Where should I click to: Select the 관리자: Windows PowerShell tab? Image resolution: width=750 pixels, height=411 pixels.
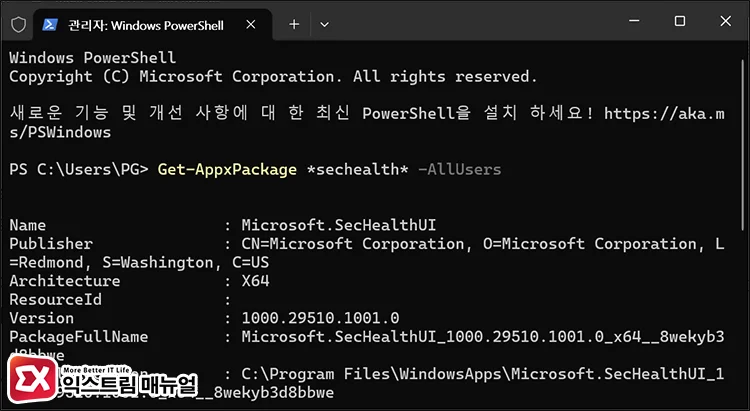152,25
